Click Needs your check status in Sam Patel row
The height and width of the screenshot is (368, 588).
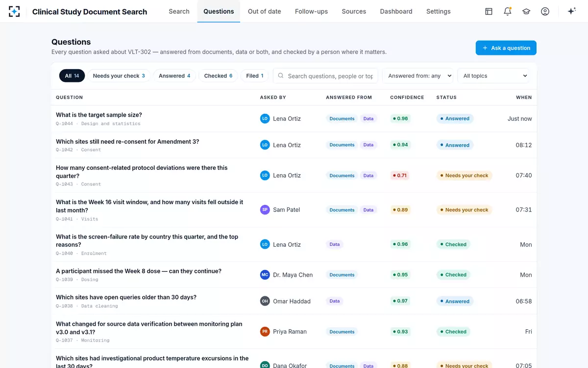point(464,210)
